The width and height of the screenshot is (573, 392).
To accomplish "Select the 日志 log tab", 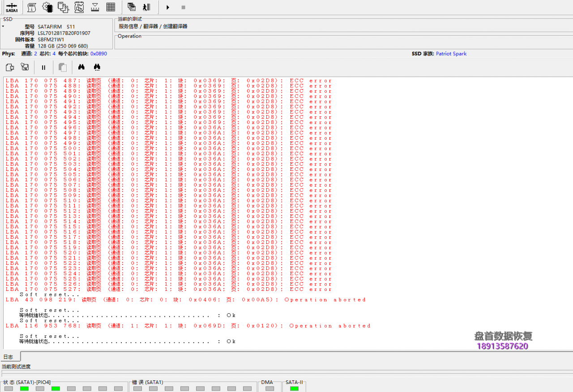I will click(9, 357).
